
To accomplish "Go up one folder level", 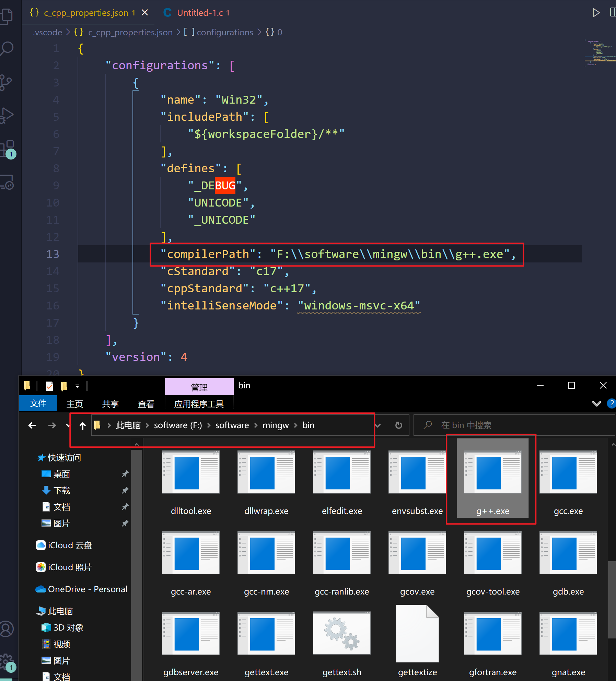I will coord(82,425).
